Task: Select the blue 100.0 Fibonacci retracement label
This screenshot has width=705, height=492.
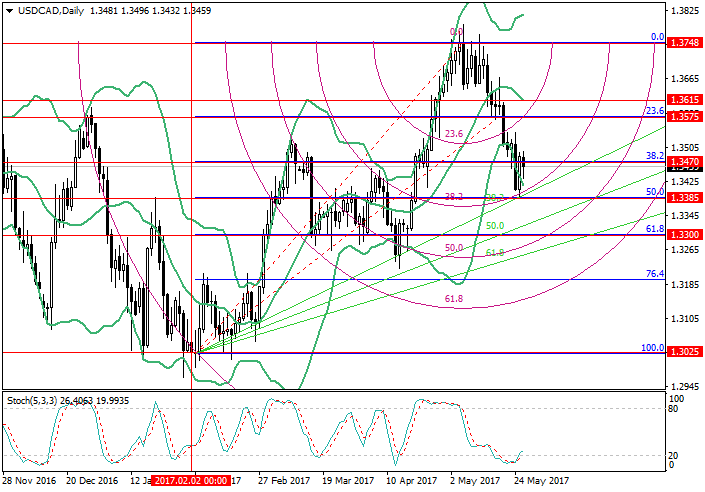Action: point(653,348)
